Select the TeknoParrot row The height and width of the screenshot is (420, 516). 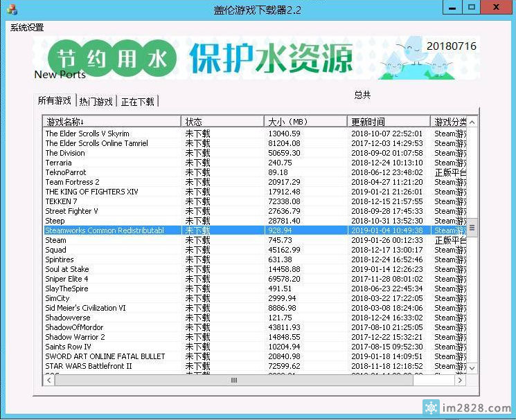[x=256, y=172]
